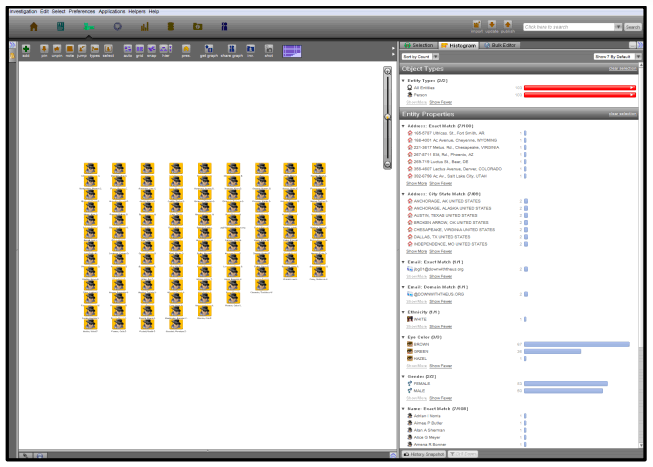Click the Search button
Viewport: 653px width, 467px height.
pos(632,27)
